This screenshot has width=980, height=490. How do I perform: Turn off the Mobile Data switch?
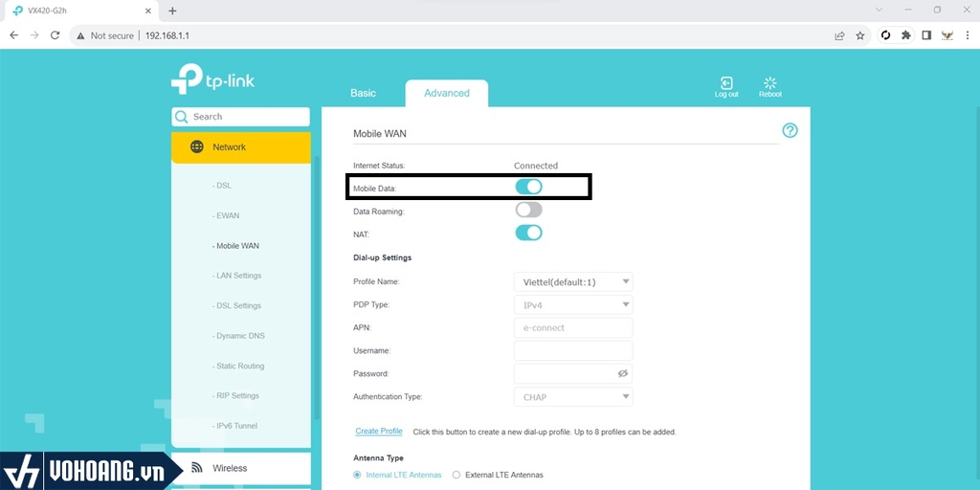click(528, 187)
